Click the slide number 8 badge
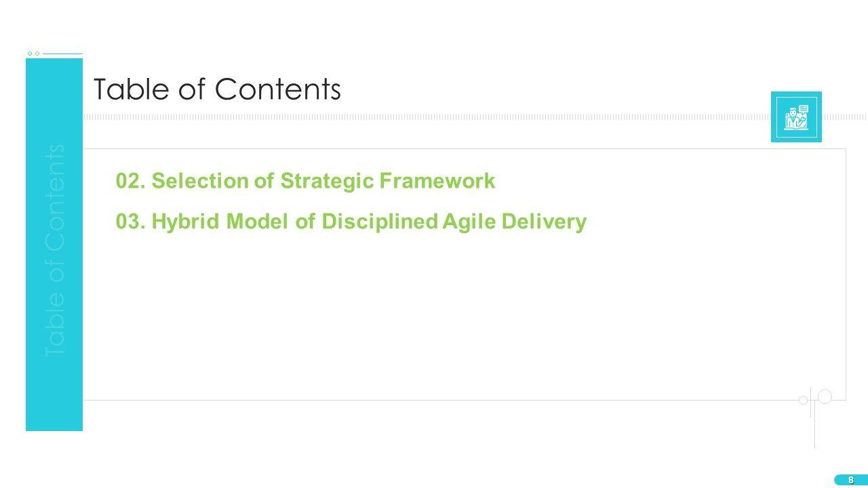 tap(850, 480)
